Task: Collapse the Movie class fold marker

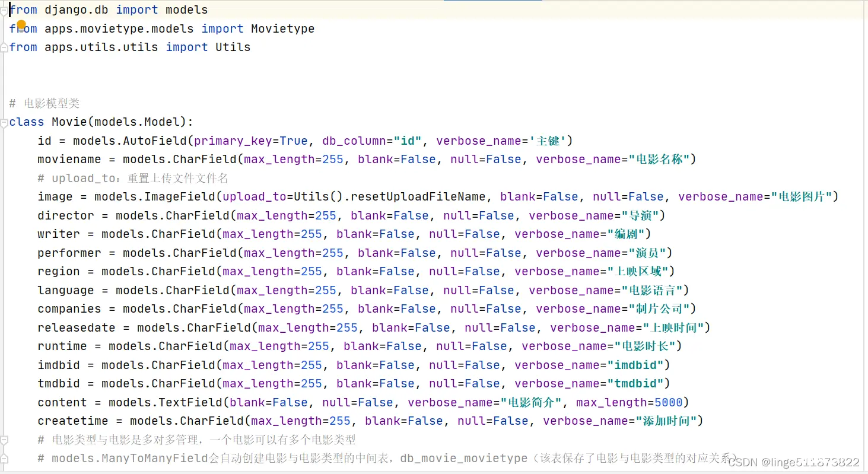Action: coord(4,122)
